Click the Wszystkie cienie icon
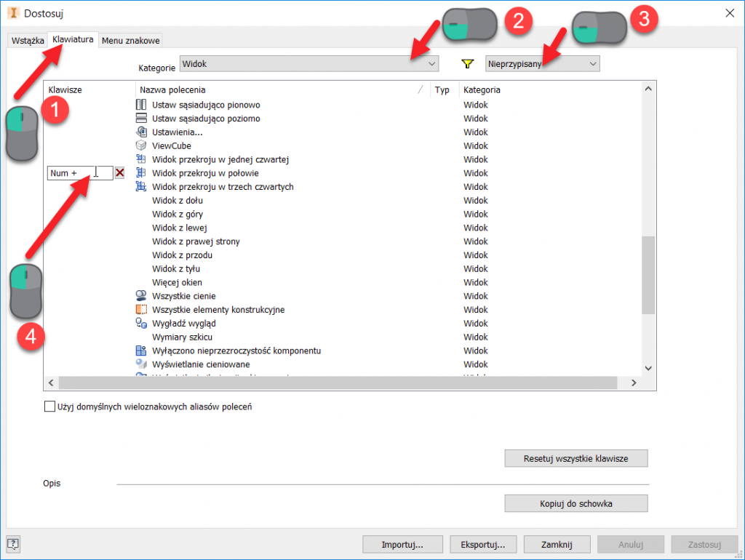745x560 pixels. tap(142, 296)
